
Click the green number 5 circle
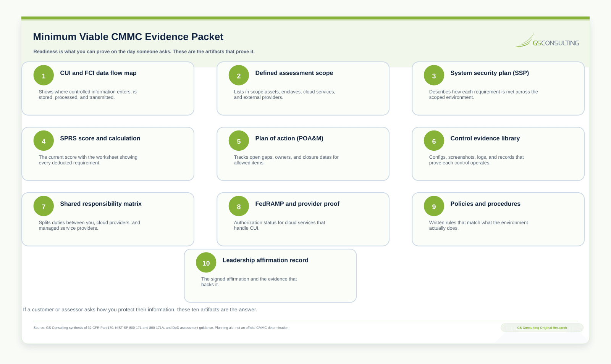point(239,141)
